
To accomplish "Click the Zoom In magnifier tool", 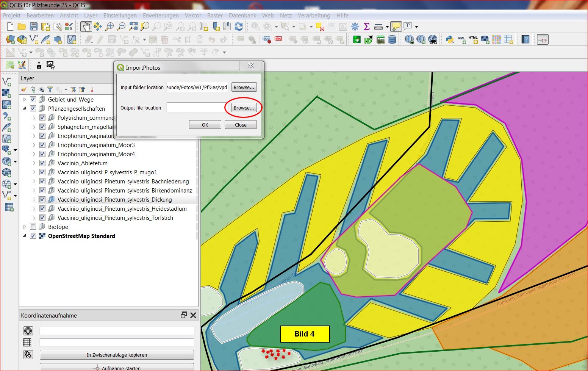I will (x=109, y=27).
